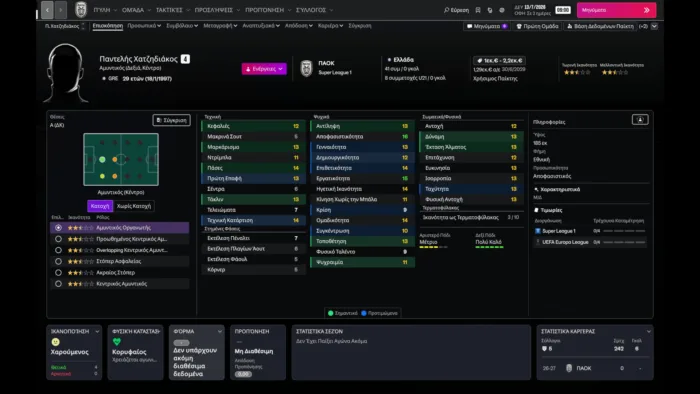Click the Μελλοντική Ικανότητα star rating
Image resolution: width=700 pixels, height=394 pixels.
[615, 72]
